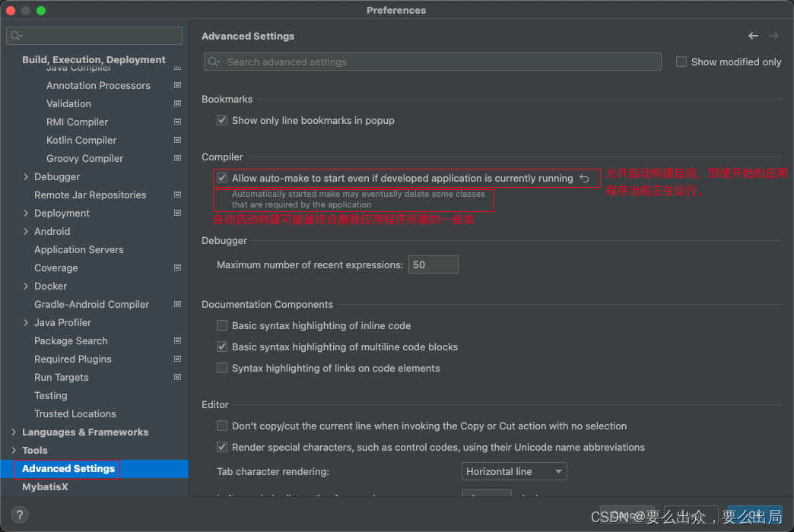Click the Search advanced settings field
This screenshot has width=794, height=532.
pos(433,62)
